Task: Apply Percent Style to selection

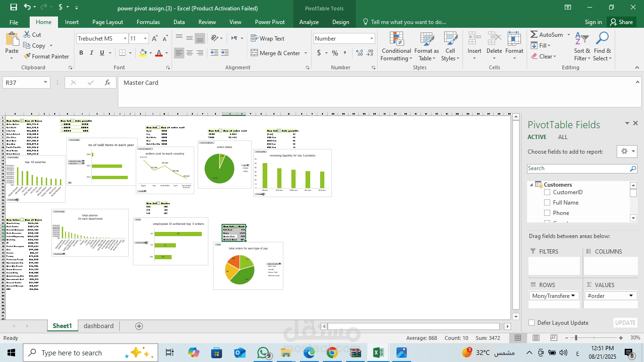Action: [x=335, y=53]
